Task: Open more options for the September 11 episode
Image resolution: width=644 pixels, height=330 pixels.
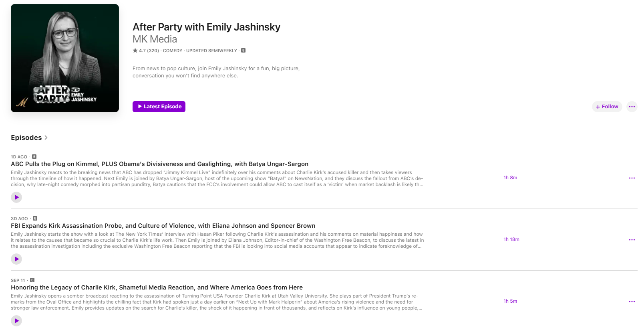Action: (x=632, y=301)
